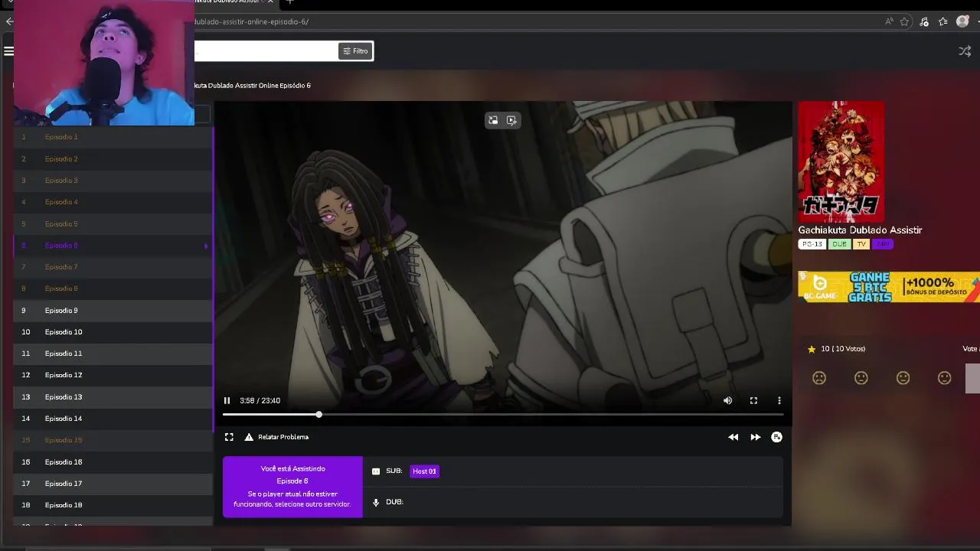Click the PG-13 rating tag
This screenshot has height=551, width=980.
tap(812, 244)
